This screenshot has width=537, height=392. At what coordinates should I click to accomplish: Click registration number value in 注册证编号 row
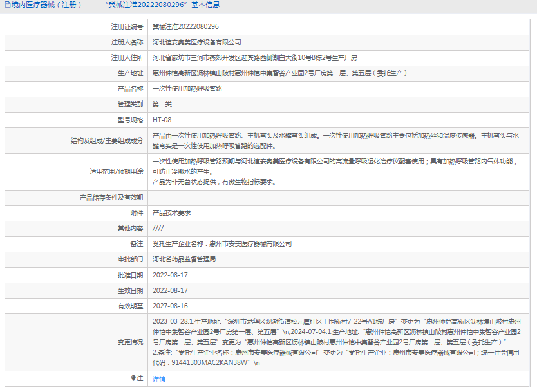185,26
